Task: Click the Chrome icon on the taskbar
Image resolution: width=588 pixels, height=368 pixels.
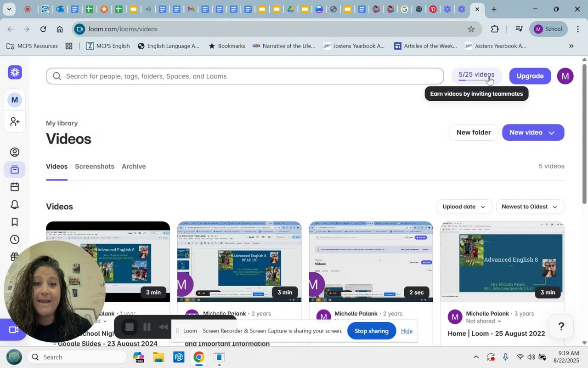Action: (198, 357)
